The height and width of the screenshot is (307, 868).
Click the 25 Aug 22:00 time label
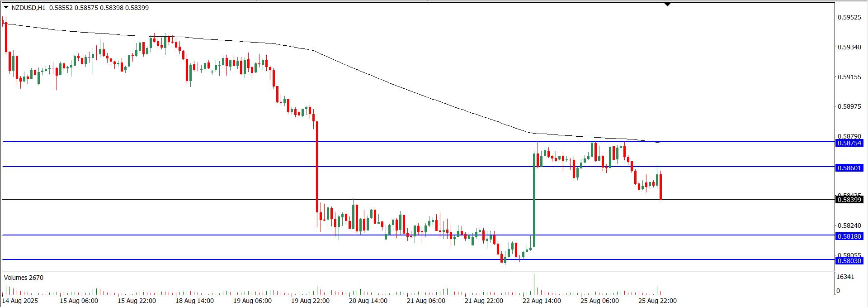click(657, 301)
